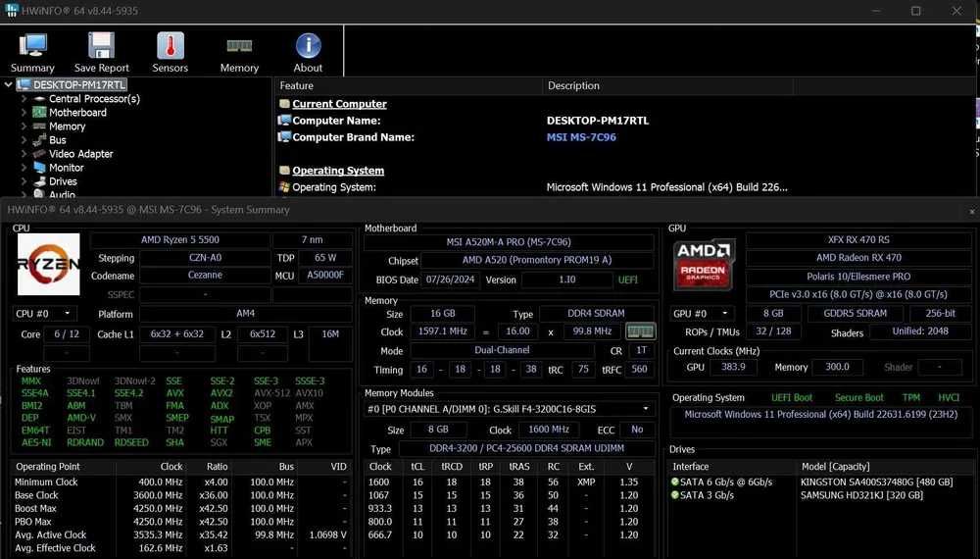The height and width of the screenshot is (559, 980).
Task: Click the Boost Max operating point row
Action: point(181,508)
